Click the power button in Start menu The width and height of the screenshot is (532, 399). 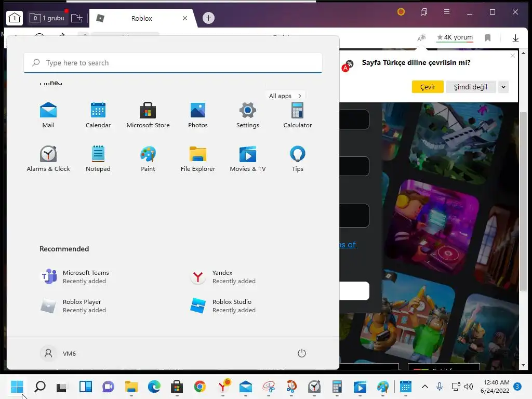tap(302, 353)
